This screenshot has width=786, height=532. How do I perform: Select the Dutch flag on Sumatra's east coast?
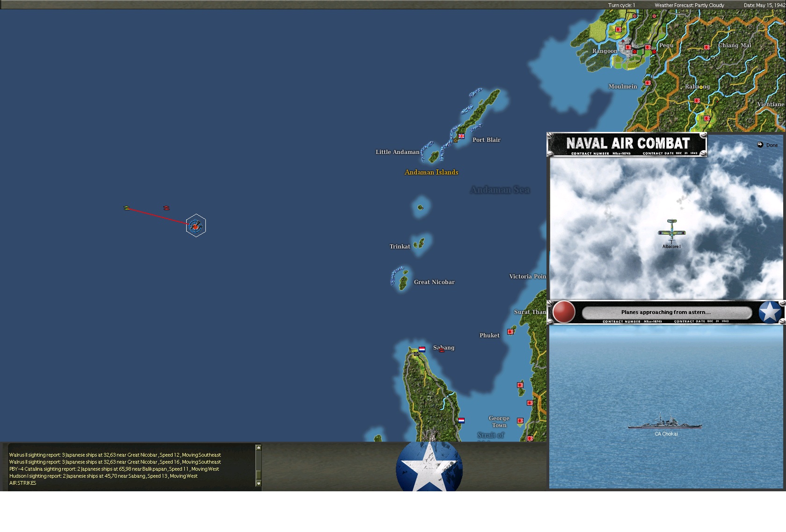[x=461, y=420]
